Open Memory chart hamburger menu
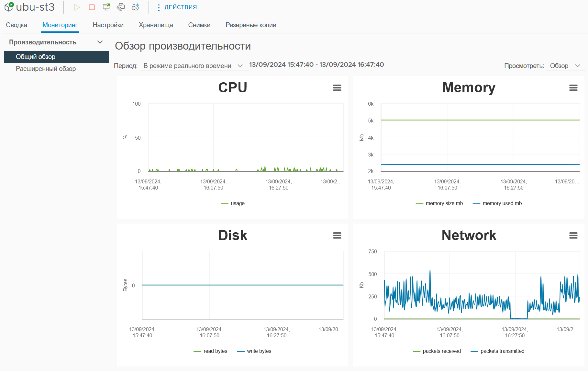 [x=573, y=88]
